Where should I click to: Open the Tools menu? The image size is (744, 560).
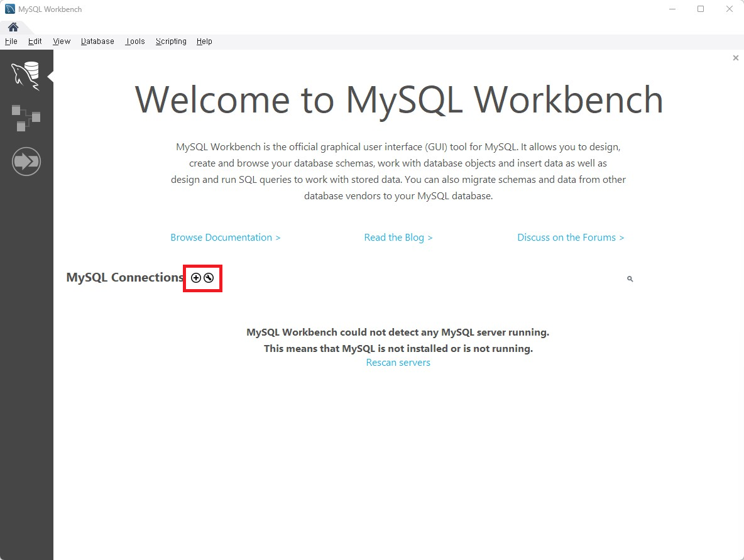click(135, 41)
